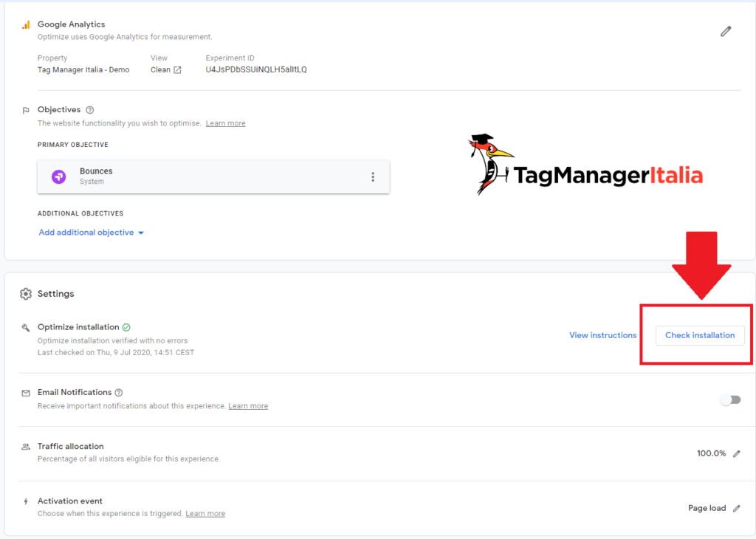The image size is (756, 539).
Task: Open the View instructions link
Action: (602, 335)
